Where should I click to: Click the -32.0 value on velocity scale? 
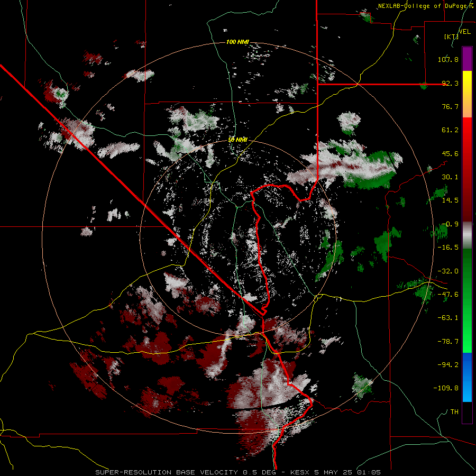point(448,271)
